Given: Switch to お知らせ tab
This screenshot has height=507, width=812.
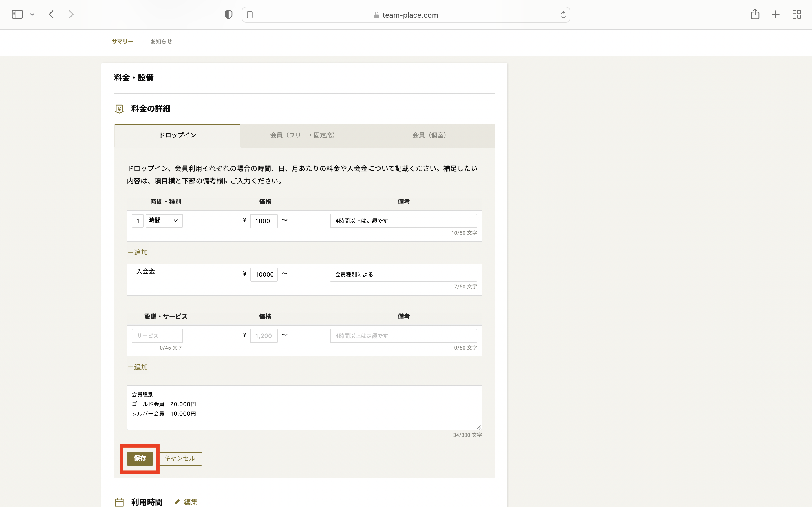Looking at the screenshot, I should point(161,42).
